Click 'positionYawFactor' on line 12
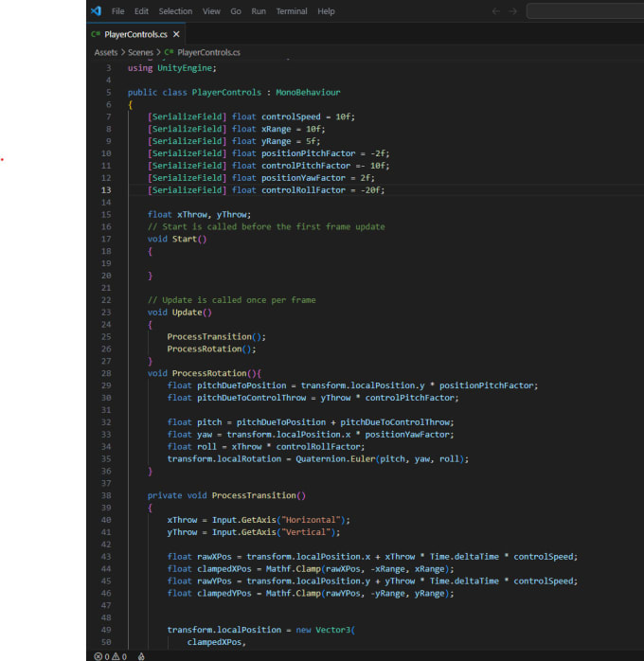 coord(303,178)
